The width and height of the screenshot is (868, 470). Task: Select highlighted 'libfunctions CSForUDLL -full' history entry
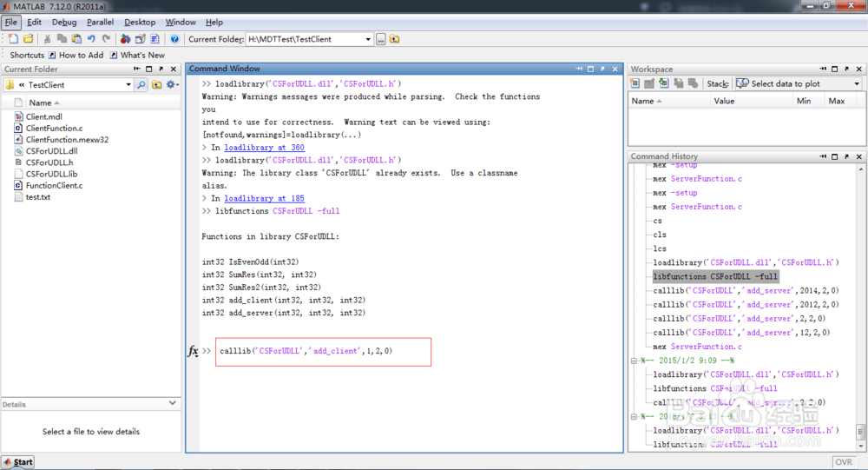tap(715, 276)
